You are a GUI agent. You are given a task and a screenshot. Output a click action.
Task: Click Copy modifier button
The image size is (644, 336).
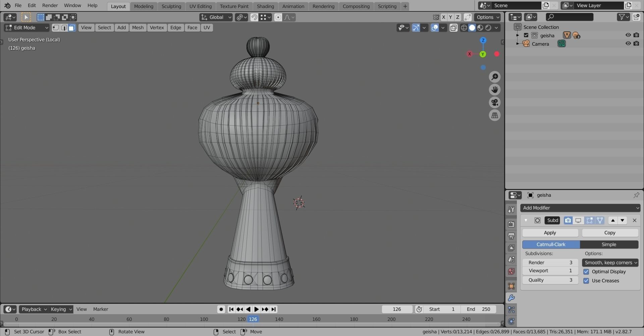click(610, 233)
